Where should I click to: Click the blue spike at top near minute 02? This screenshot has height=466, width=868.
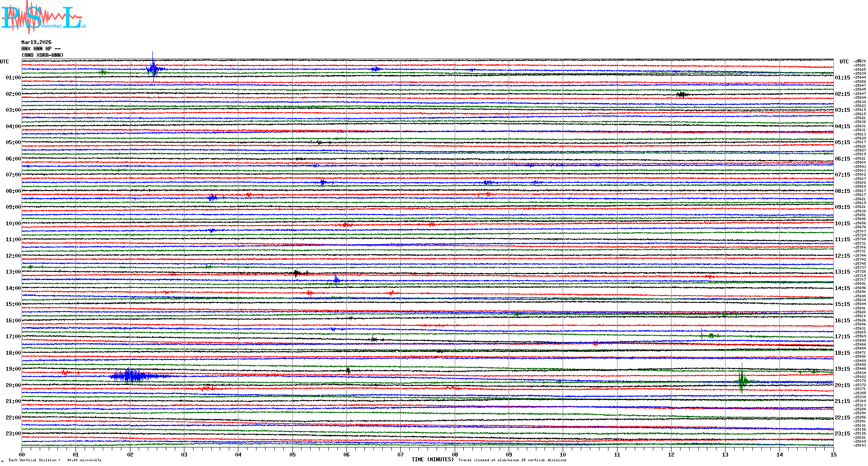[x=153, y=68]
